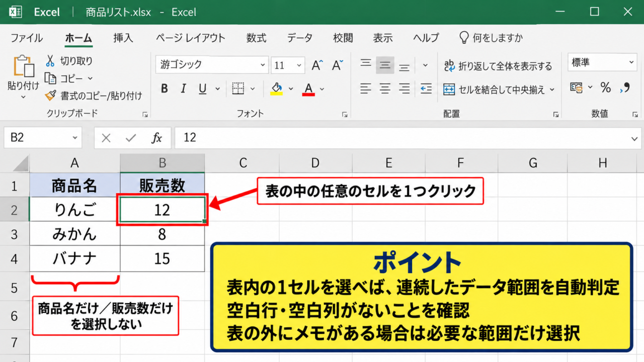Expand the font color dropdown arrow
The image size is (644, 362).
(322, 89)
